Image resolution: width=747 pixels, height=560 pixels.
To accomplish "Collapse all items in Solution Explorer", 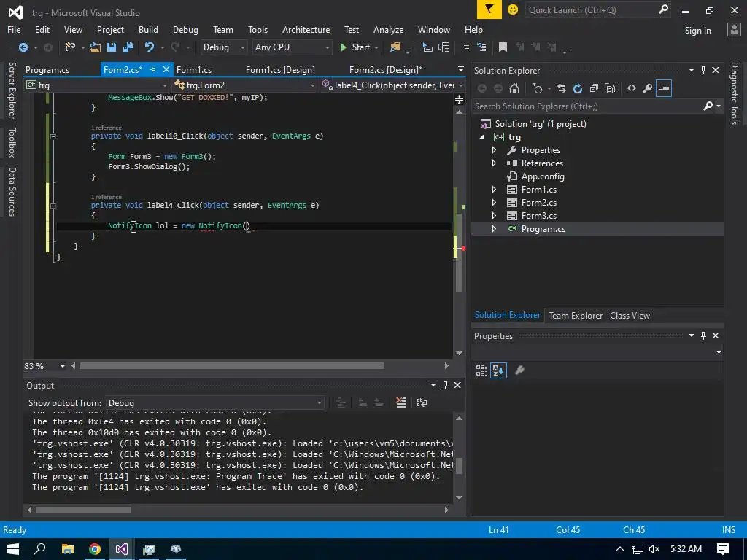I will [594, 88].
